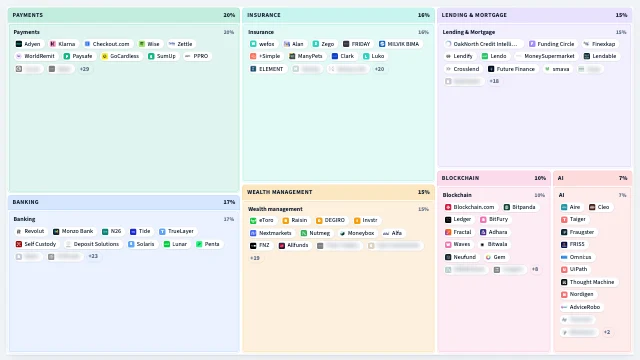Open the Monzo Bank chip
The height and width of the screenshot is (360, 640).
click(x=73, y=231)
